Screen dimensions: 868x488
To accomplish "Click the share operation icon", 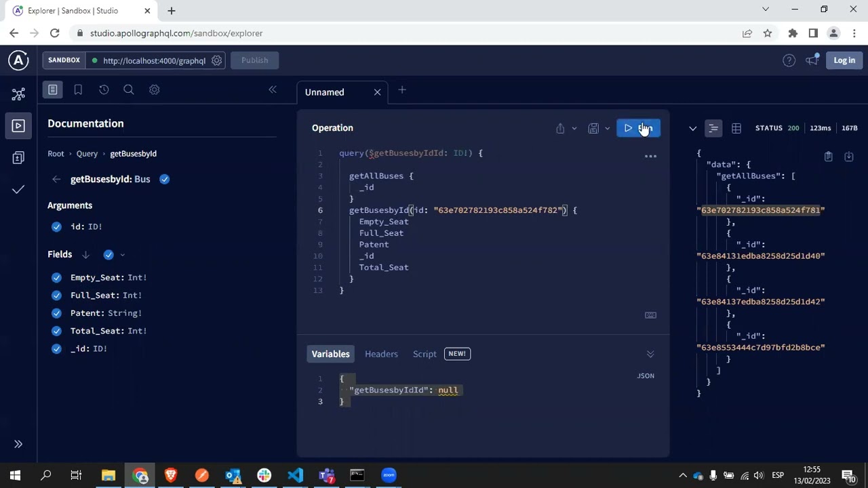I will (x=560, y=128).
